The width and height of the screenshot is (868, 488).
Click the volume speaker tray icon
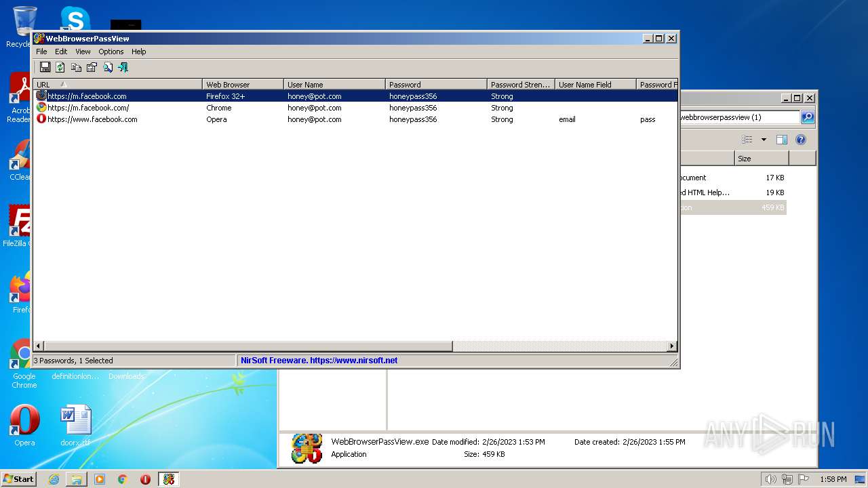(x=770, y=479)
